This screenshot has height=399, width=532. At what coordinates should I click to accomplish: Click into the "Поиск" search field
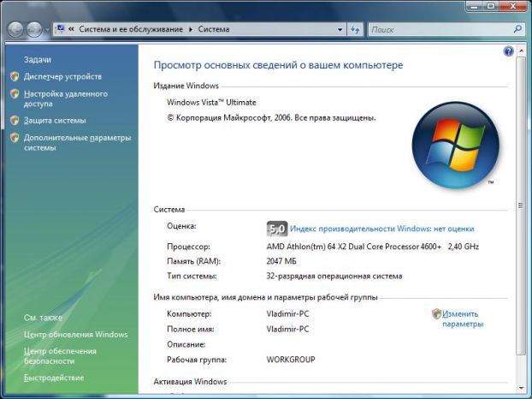[440, 30]
